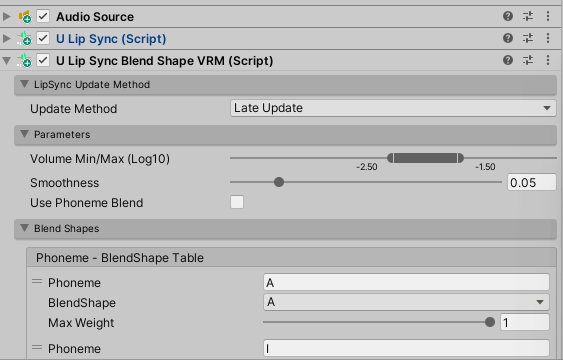This screenshot has height=360, width=563.
Task: Click the Smoothness slider handle
Action: pyautogui.click(x=279, y=182)
